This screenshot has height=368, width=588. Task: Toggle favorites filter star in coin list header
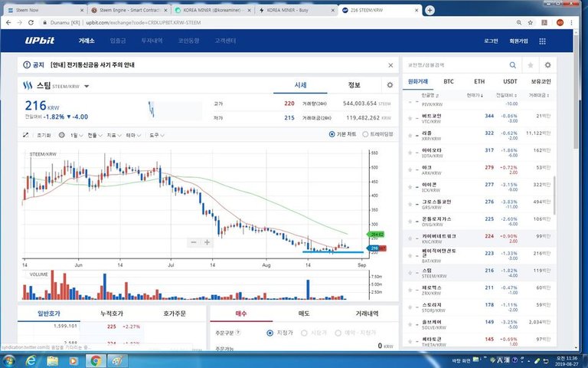coord(531,65)
